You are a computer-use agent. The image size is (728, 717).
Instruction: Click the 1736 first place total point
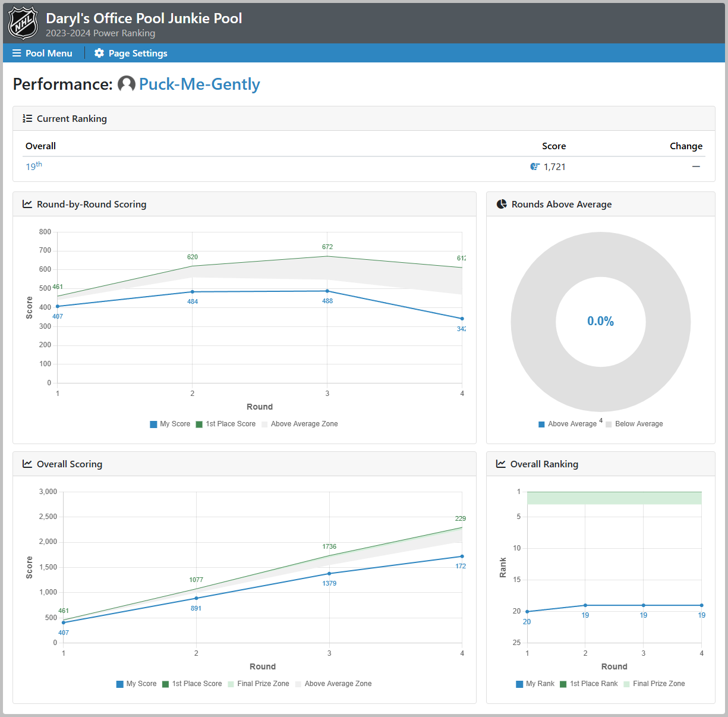(329, 556)
